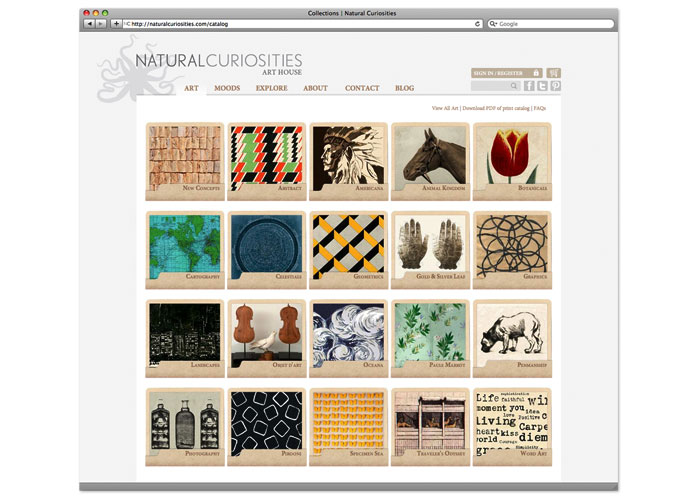
Task: Go back with the browser back arrow
Action: point(89,24)
